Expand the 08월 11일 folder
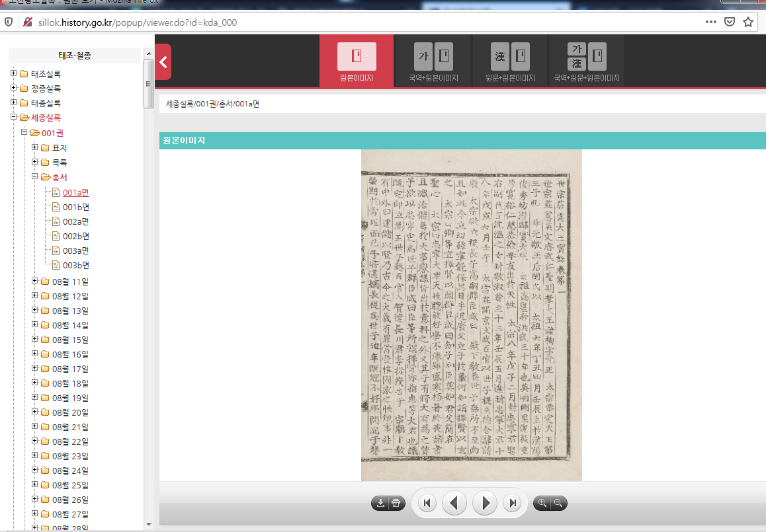This screenshot has height=532, width=766. pos(35,282)
